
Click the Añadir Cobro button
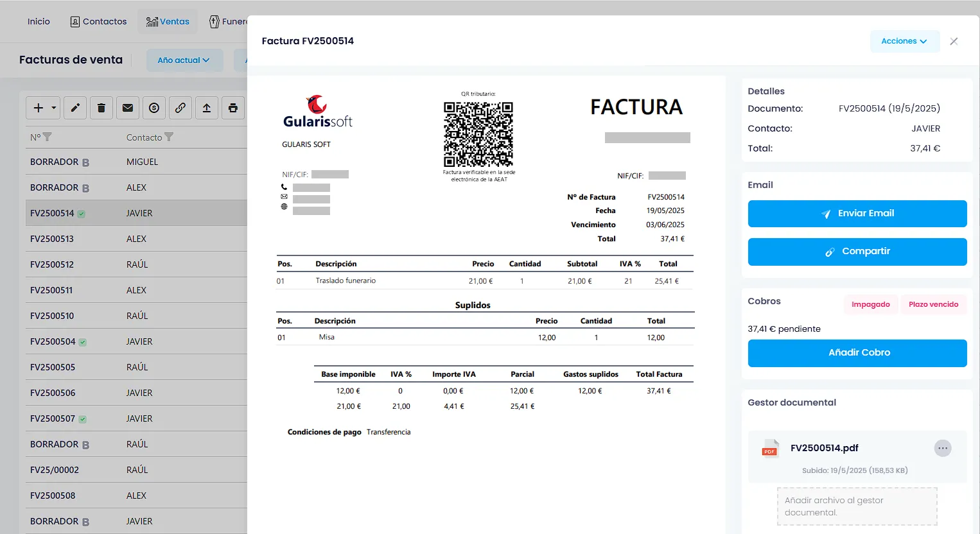[x=857, y=353]
